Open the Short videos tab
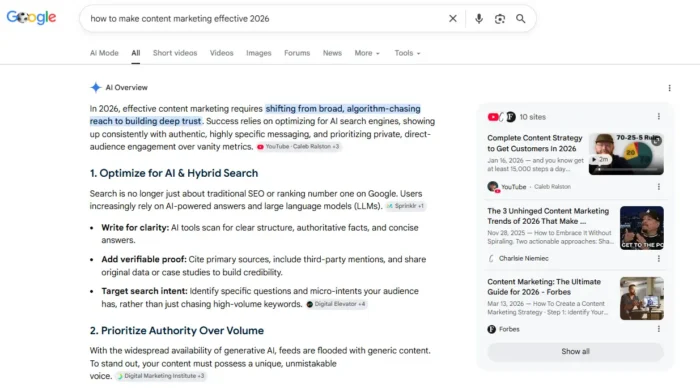 tap(175, 53)
